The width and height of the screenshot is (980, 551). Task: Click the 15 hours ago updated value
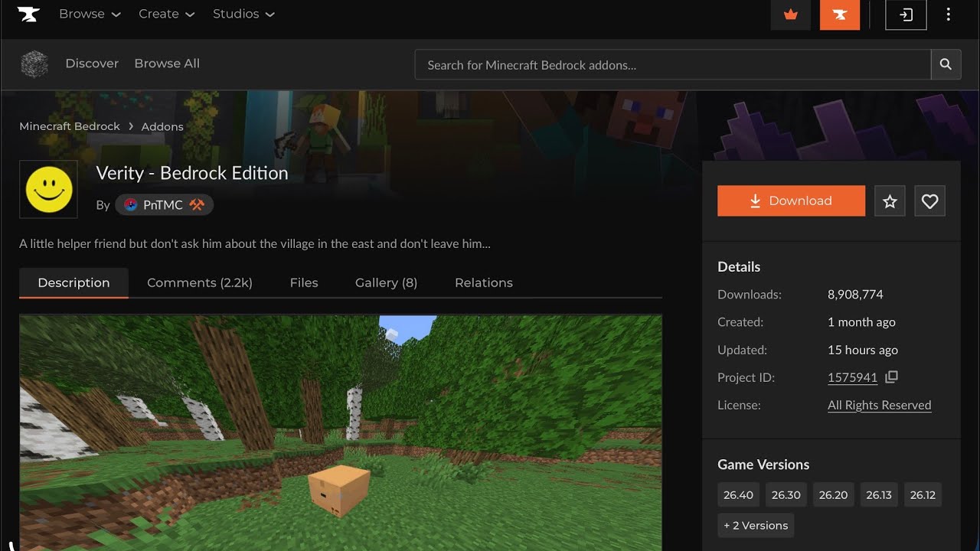tap(863, 350)
